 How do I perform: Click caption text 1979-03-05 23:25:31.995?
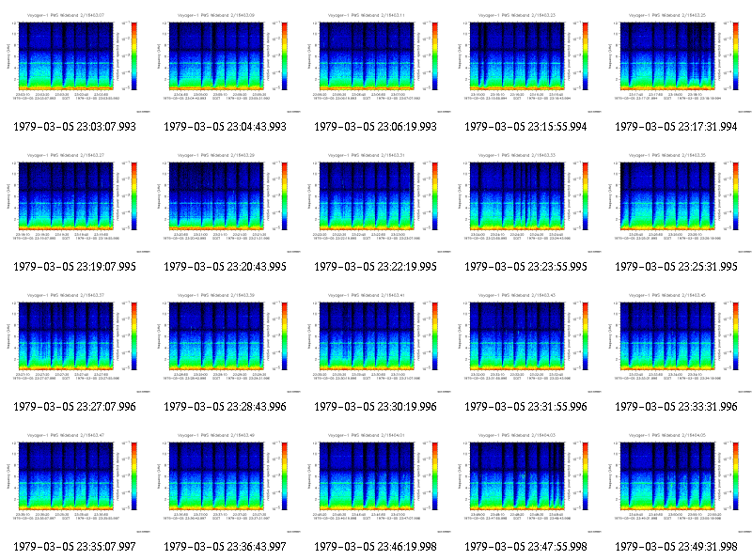click(676, 267)
